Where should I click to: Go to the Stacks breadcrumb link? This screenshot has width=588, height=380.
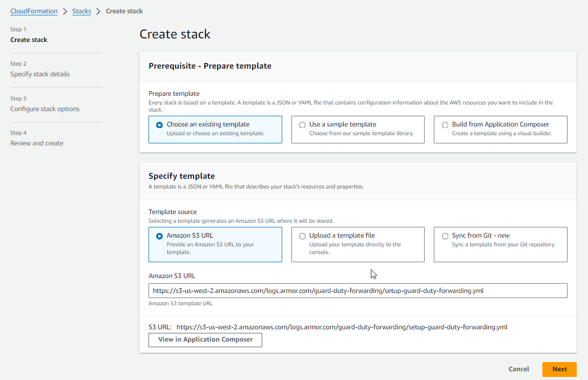pos(81,11)
